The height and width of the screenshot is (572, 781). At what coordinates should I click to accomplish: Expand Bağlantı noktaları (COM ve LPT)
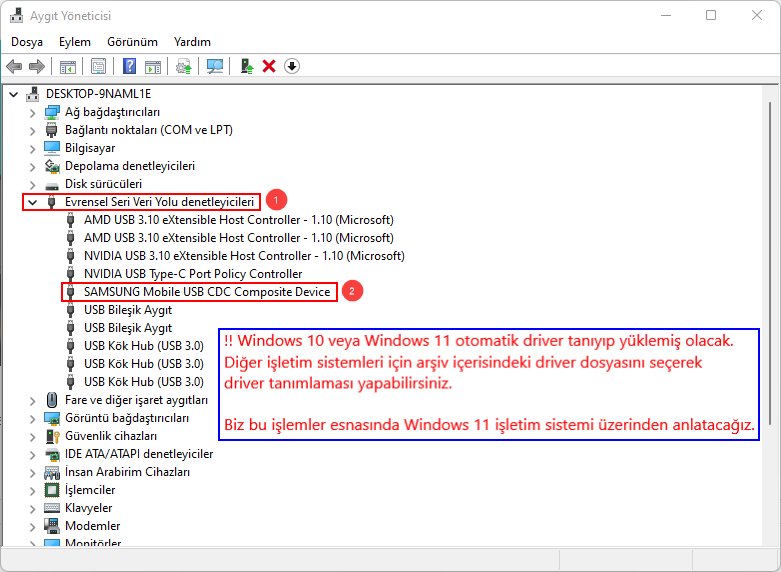[x=33, y=131]
